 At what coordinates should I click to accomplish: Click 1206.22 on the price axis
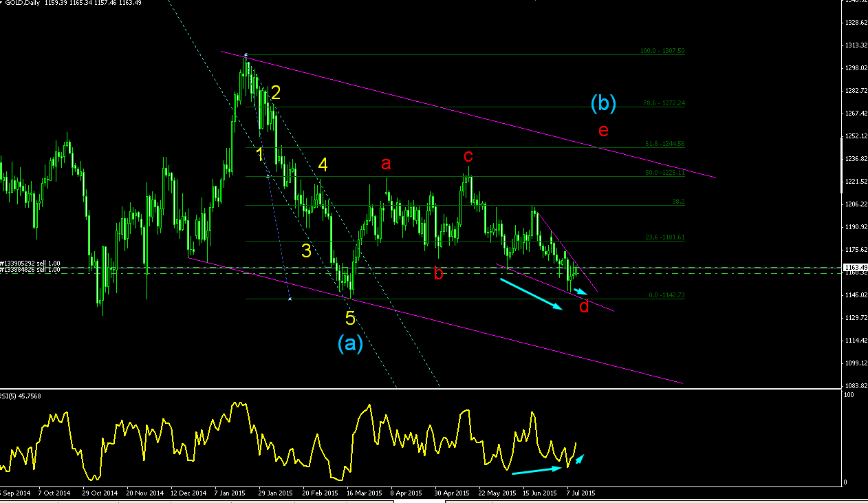pyautogui.click(x=855, y=204)
